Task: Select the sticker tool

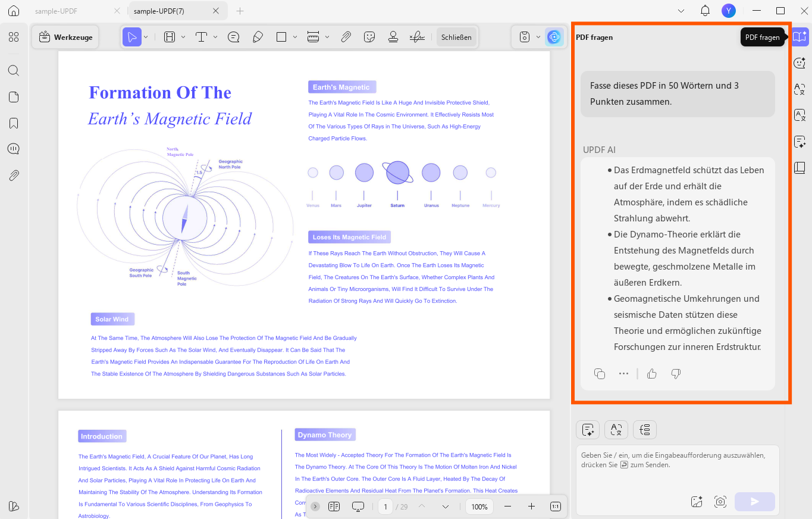Action: (369, 37)
